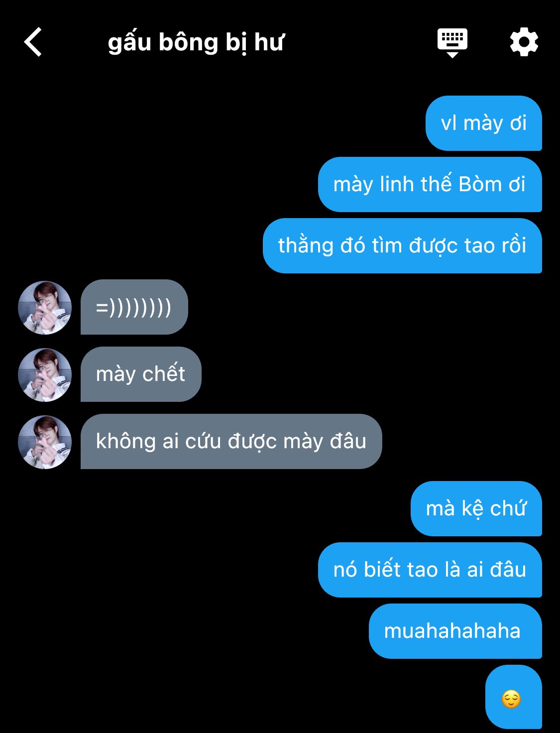Open avatar beside 'mày chết' message
This screenshot has height=733, width=560.
point(45,374)
